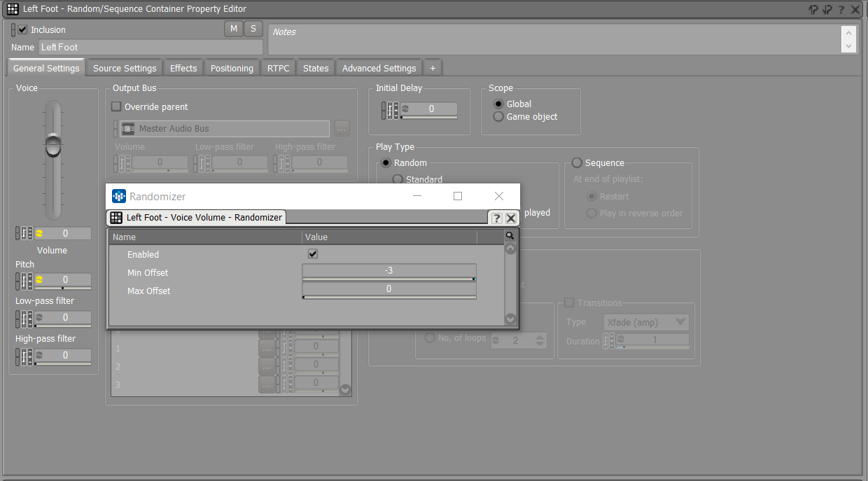Image resolution: width=868 pixels, height=481 pixels.
Task: Click the Property Editor grid icon
Action: [13, 9]
